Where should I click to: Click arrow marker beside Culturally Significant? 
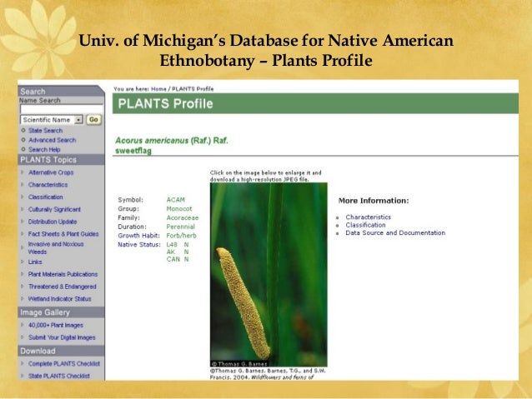[23, 209]
